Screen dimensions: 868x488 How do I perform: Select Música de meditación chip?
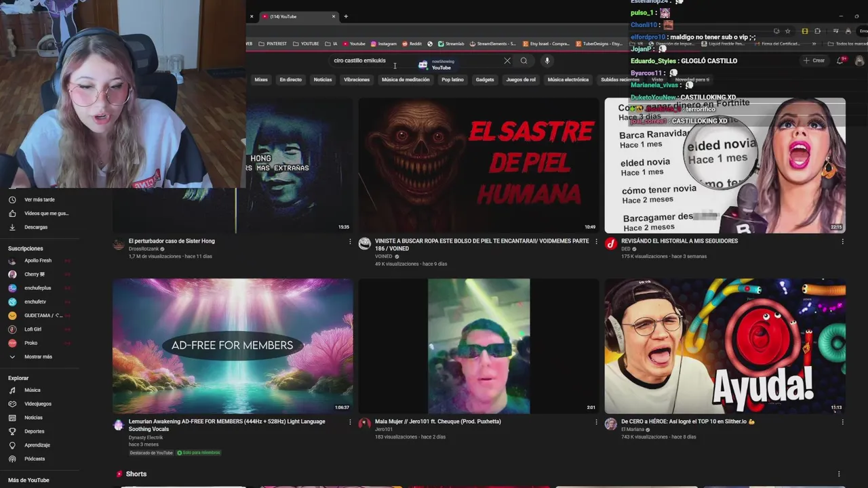point(406,79)
